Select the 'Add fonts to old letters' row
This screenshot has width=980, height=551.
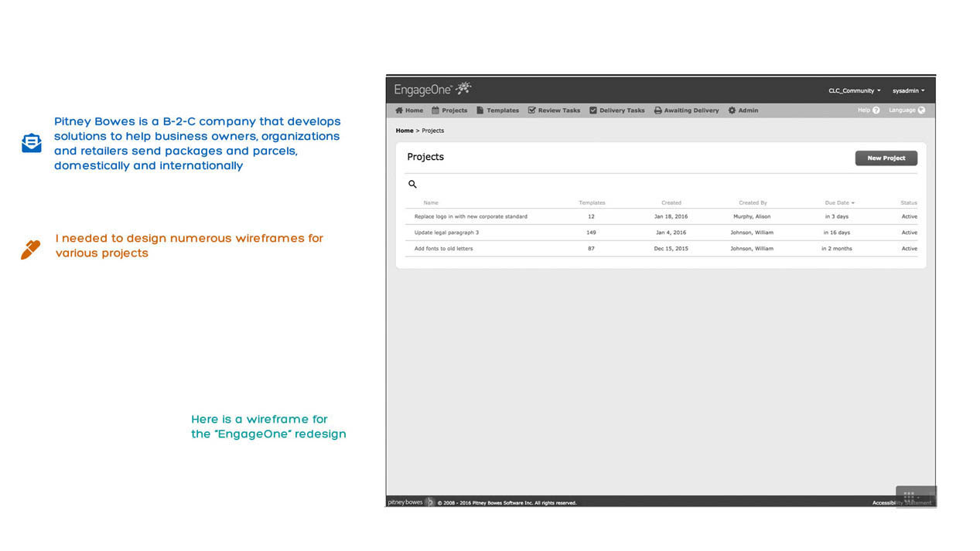pos(443,249)
